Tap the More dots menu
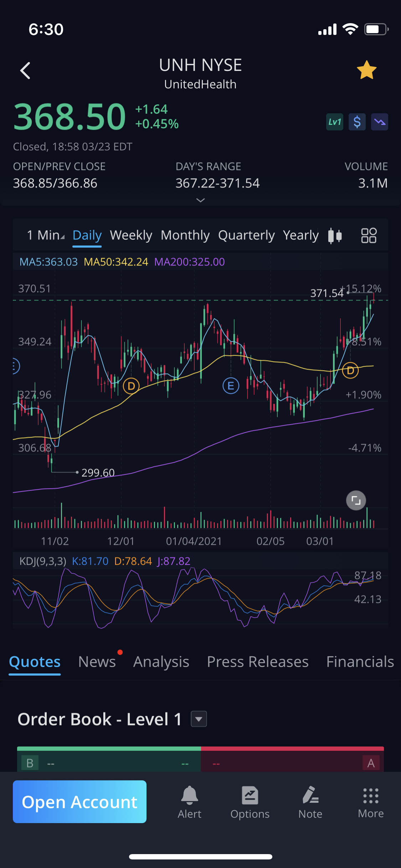Screen dimensions: 401x868 pos(371,802)
